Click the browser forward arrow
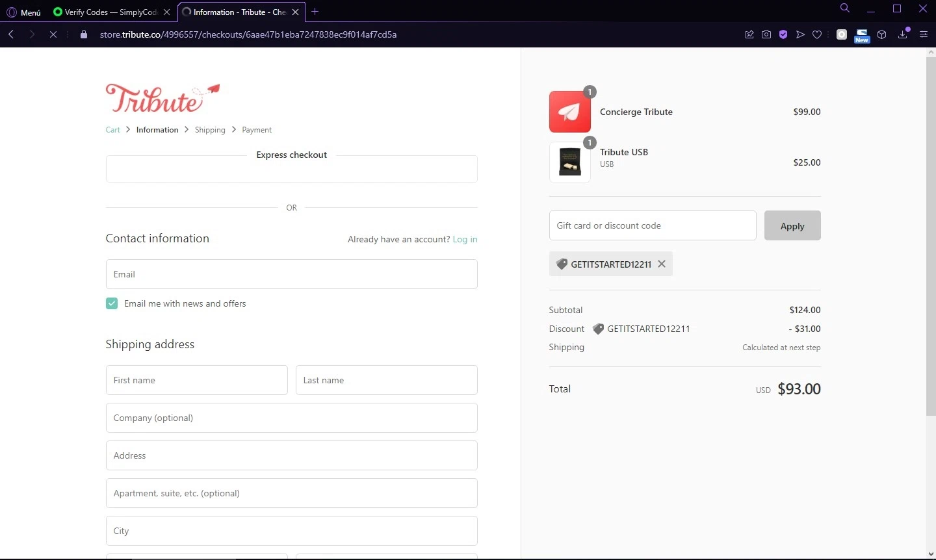 [x=32, y=34]
